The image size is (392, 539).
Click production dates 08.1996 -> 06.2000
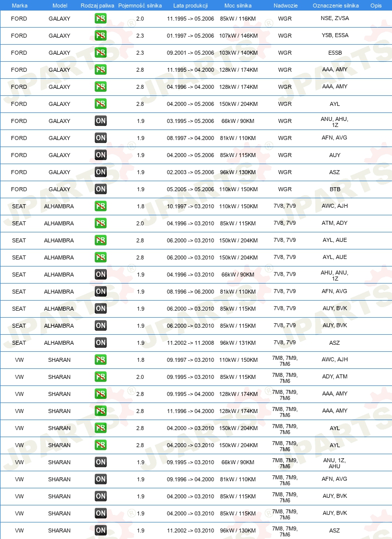pos(190,292)
